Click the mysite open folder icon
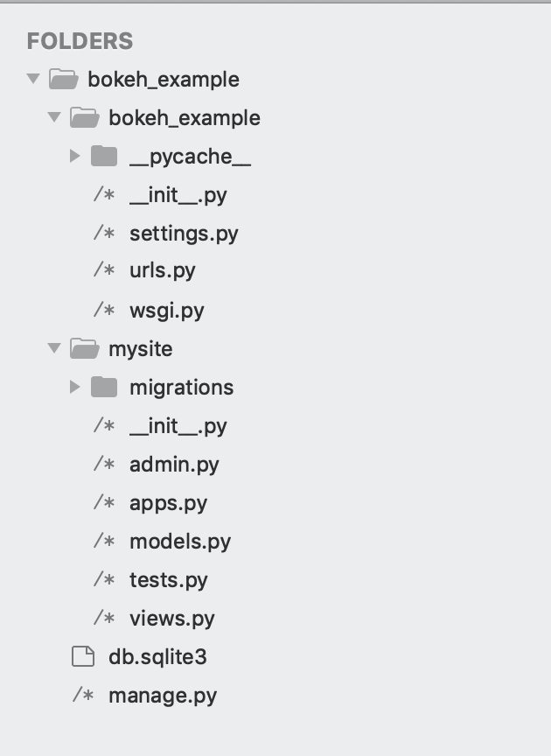The image size is (551, 756). click(84, 349)
